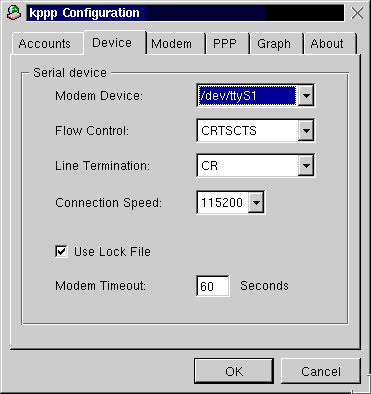Open the Modem Device dropdown arrow
This screenshot has width=371, height=394.
coord(306,96)
